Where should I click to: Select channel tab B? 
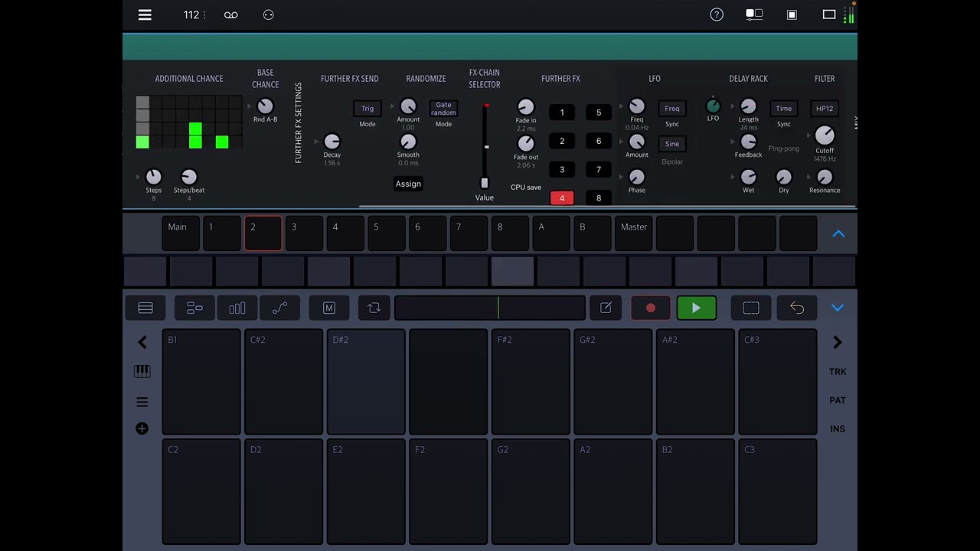593,233
